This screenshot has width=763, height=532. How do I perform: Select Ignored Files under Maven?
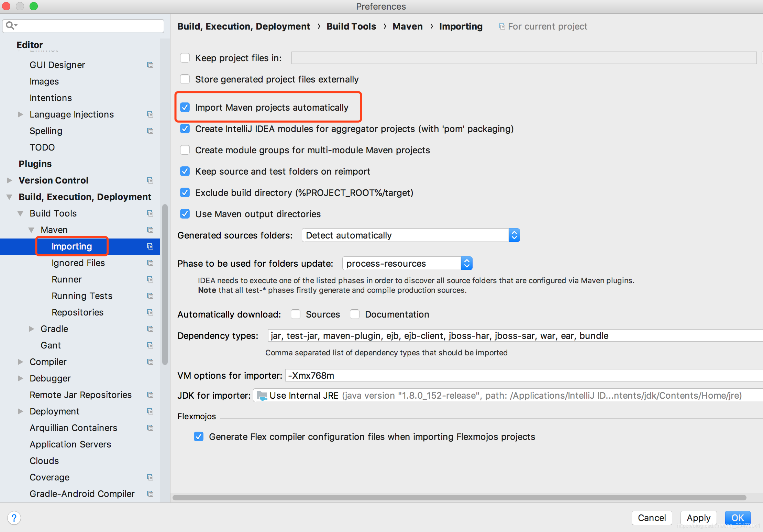coord(78,263)
